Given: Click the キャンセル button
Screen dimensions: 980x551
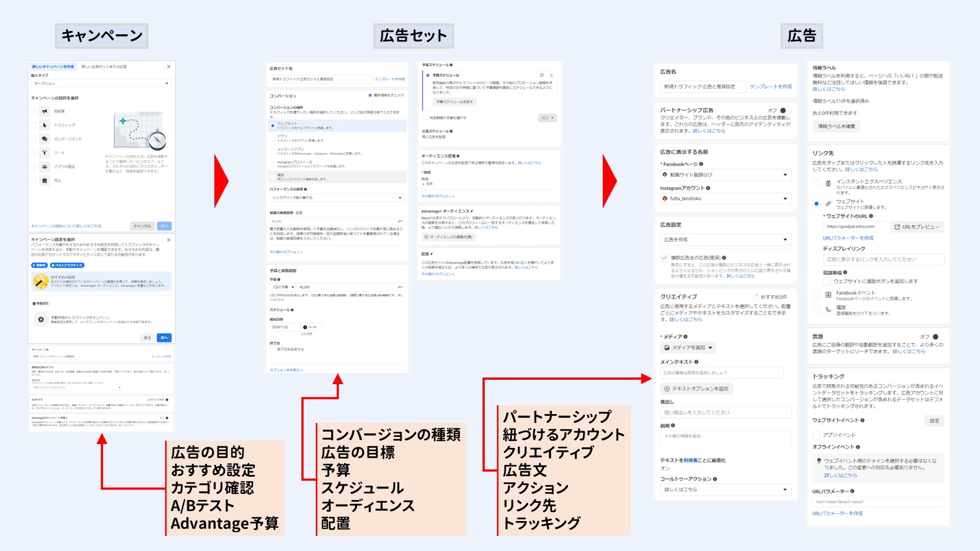Looking at the screenshot, I should pyautogui.click(x=142, y=226).
